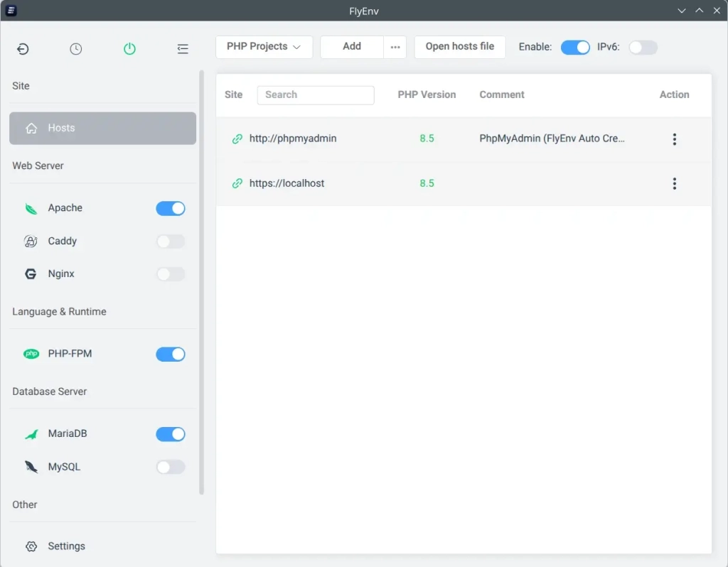This screenshot has height=567, width=728.
Task: Expand the PHP Projects dropdown
Action: pos(264,47)
